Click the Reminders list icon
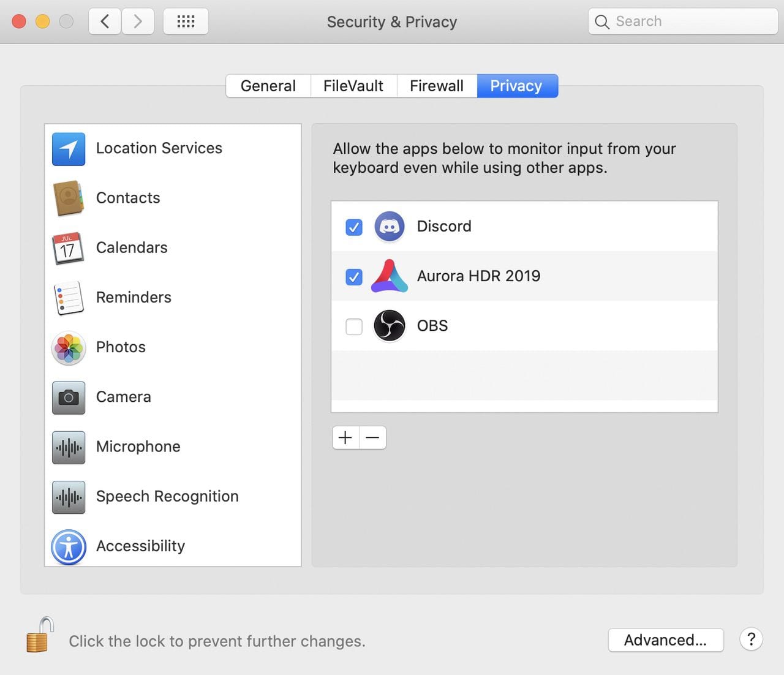The width and height of the screenshot is (784, 675). [69, 298]
